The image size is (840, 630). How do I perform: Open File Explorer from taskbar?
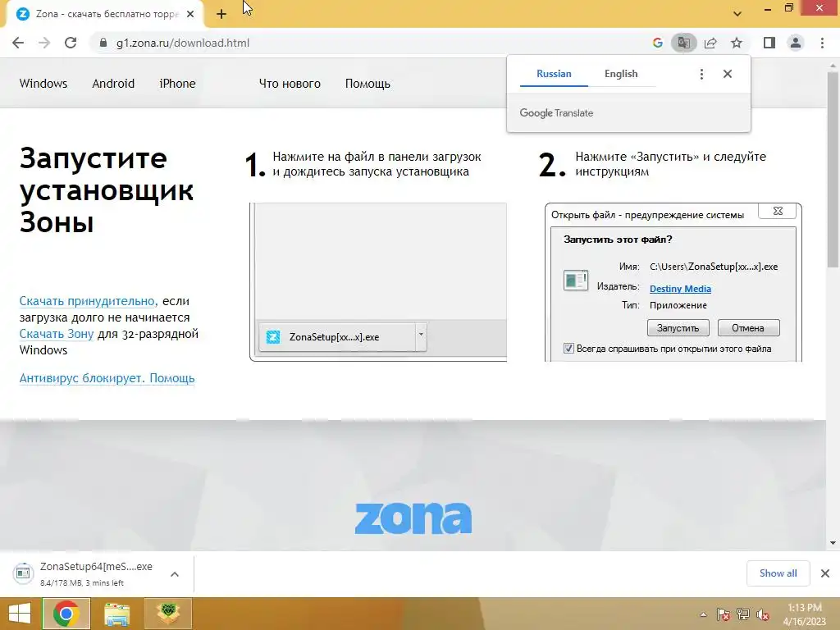point(116,614)
